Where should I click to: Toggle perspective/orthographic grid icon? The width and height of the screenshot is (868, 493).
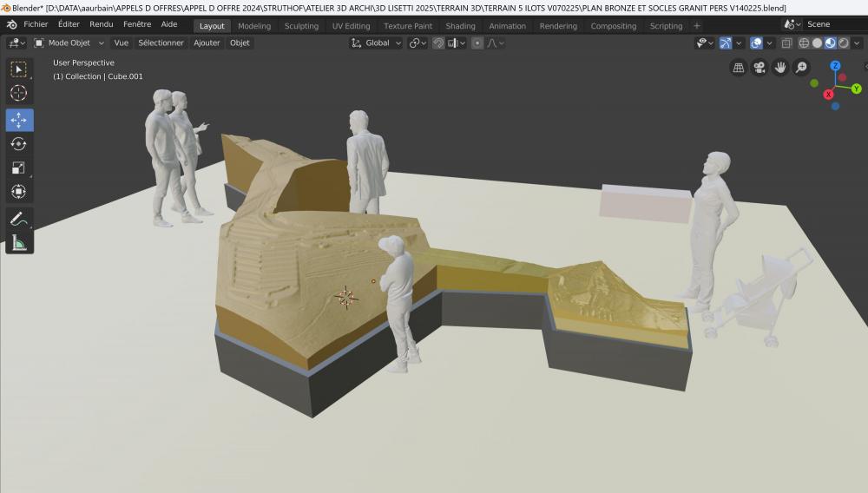739,68
